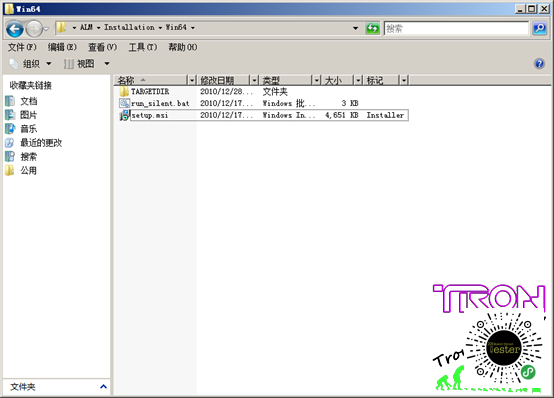Open the Installation breadcrumb dropdown arrow
The width and height of the screenshot is (554, 398).
point(160,28)
